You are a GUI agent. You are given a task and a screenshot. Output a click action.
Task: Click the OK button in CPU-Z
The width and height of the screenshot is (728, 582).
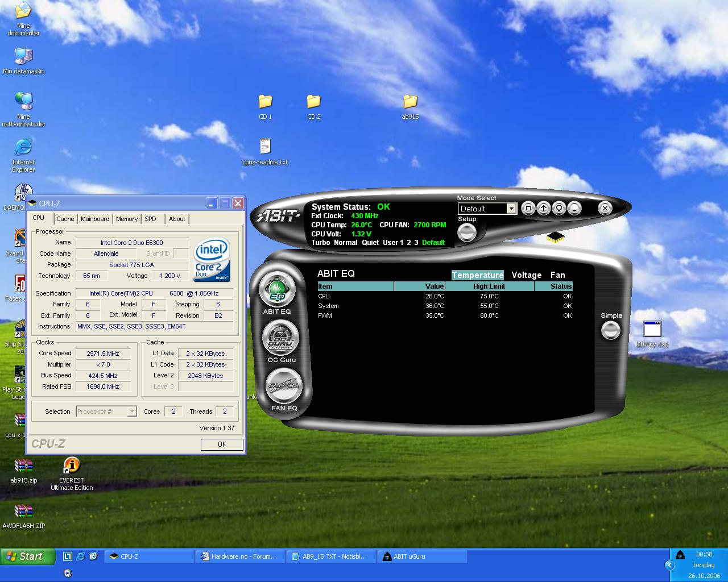point(222,444)
